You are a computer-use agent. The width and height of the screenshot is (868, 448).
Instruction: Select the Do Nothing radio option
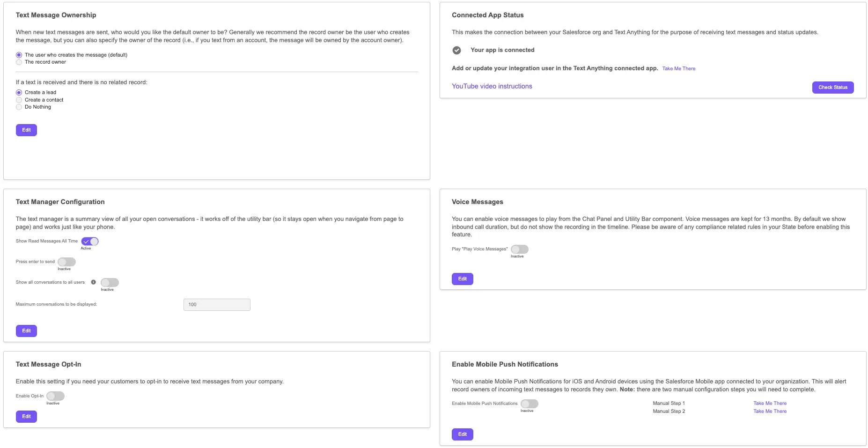click(x=19, y=107)
